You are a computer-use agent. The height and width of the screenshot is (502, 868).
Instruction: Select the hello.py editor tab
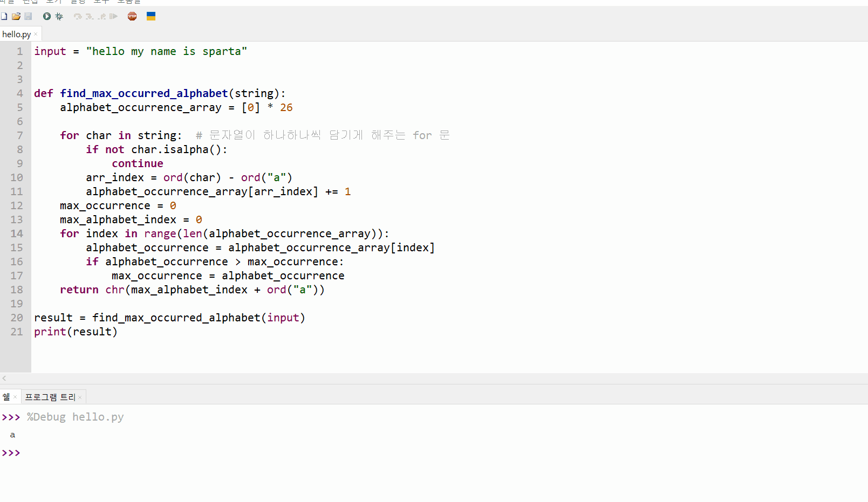[17, 34]
